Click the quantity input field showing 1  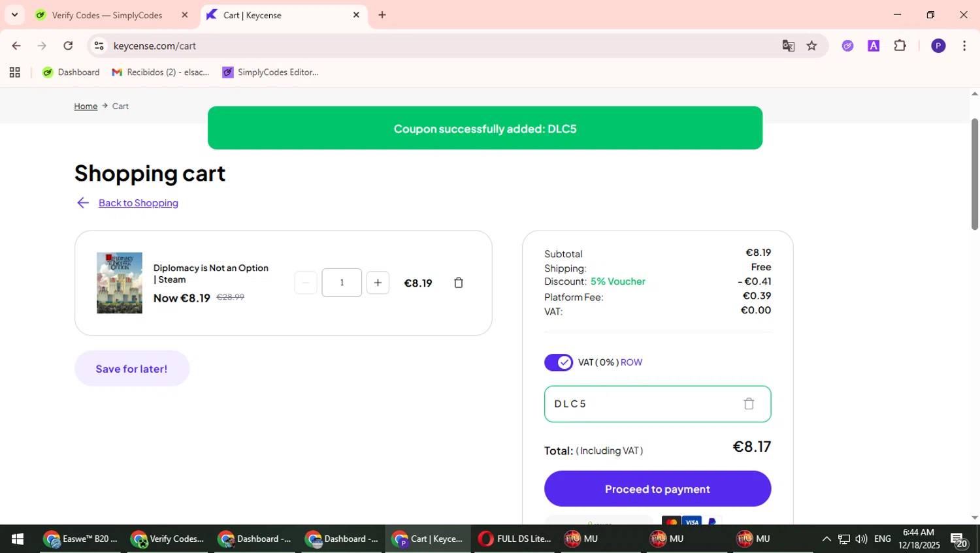[342, 283]
